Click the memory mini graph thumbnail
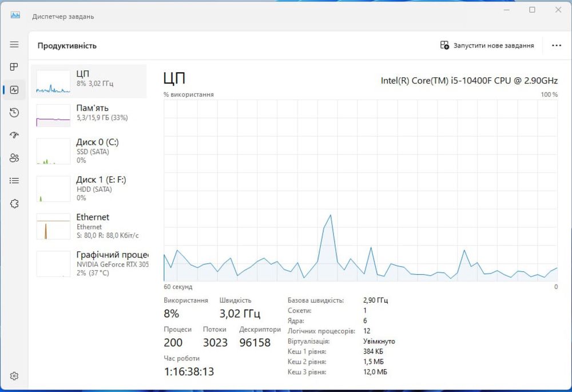 click(53, 116)
